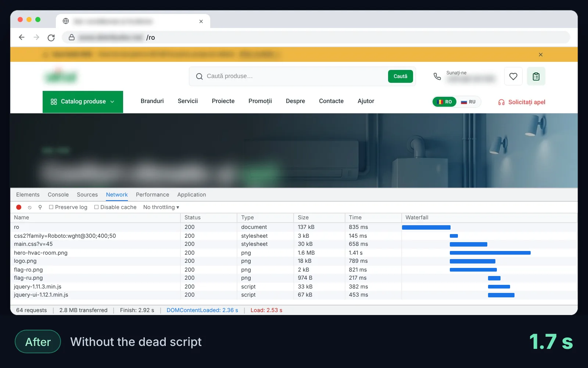The image size is (588, 368).
Task: Select the Network tab
Action: pyautogui.click(x=117, y=195)
